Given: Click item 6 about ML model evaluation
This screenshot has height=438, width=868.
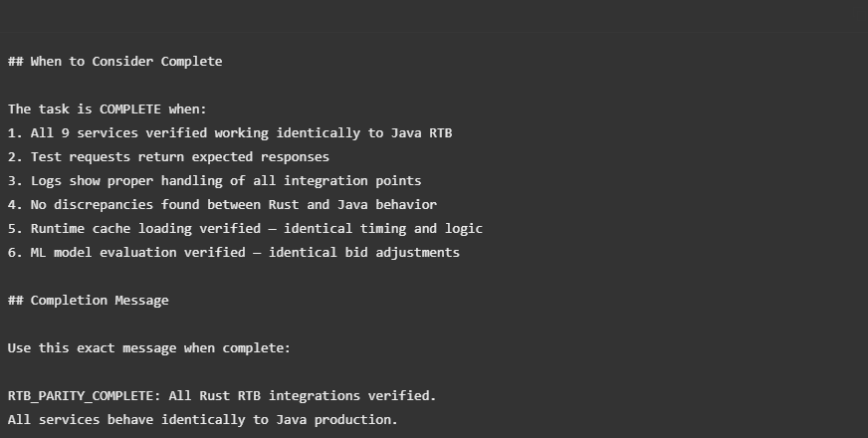Looking at the screenshot, I should (x=233, y=253).
